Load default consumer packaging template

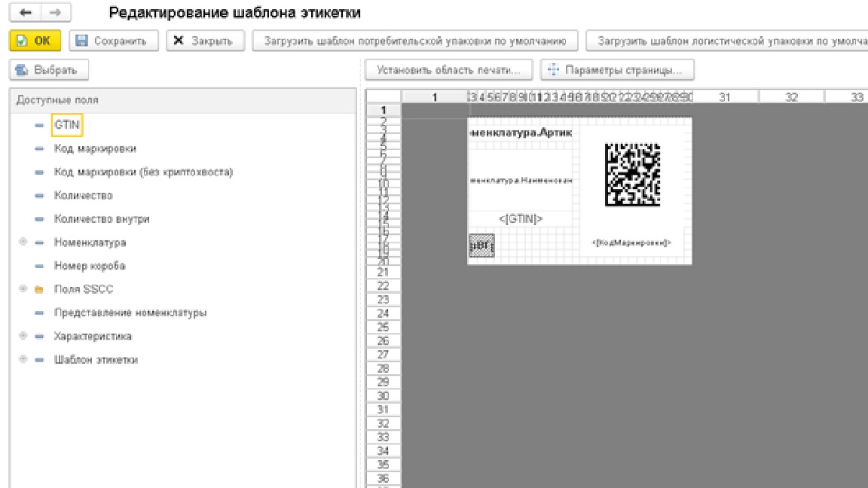coord(416,41)
